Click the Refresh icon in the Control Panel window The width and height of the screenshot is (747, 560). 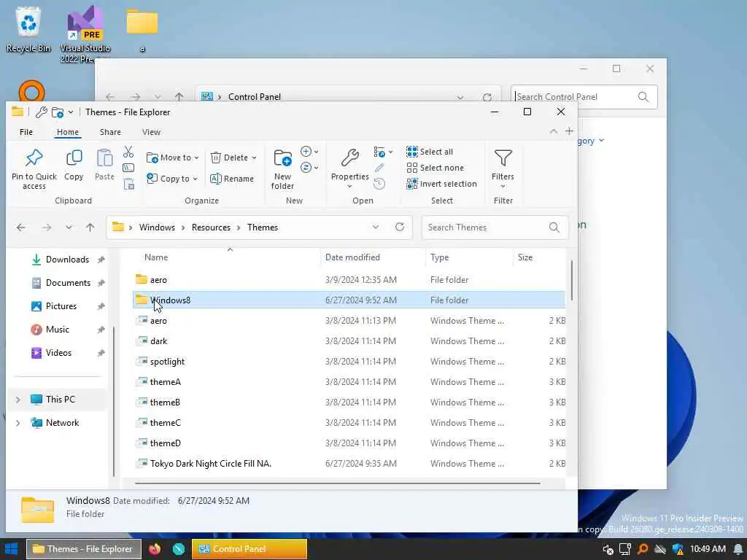tap(487, 97)
